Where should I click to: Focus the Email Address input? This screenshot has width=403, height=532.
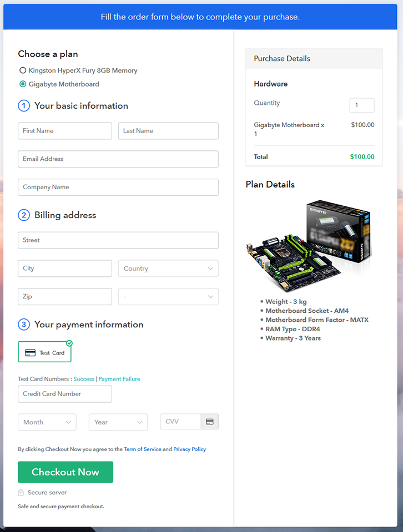(x=118, y=159)
